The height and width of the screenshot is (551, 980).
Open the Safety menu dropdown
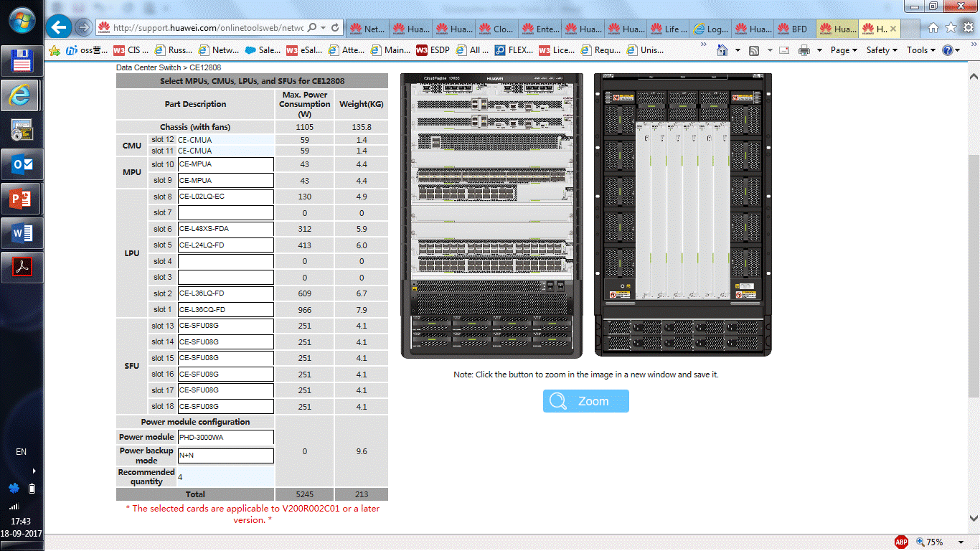[x=882, y=50]
